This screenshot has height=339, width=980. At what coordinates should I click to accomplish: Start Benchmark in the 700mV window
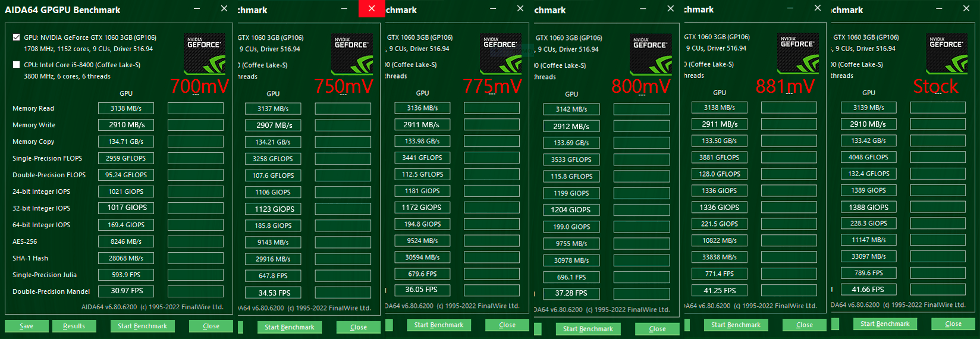click(x=143, y=326)
